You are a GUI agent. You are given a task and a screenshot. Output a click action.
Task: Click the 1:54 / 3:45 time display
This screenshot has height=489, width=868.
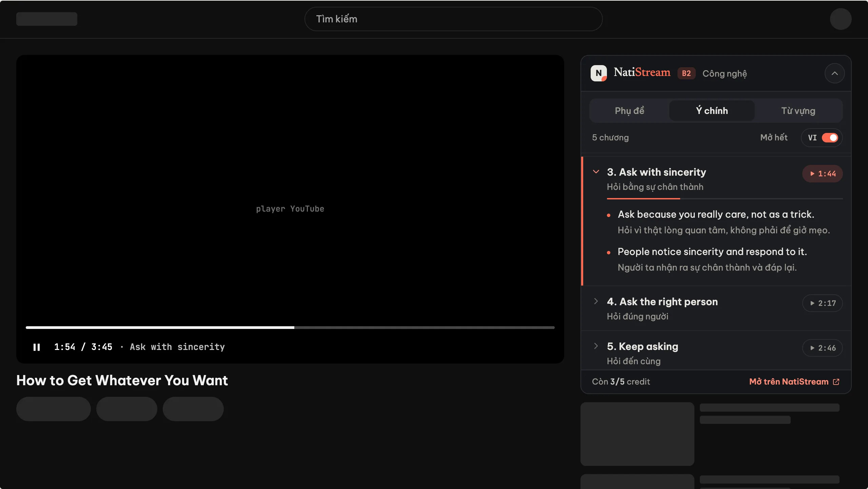click(83, 347)
